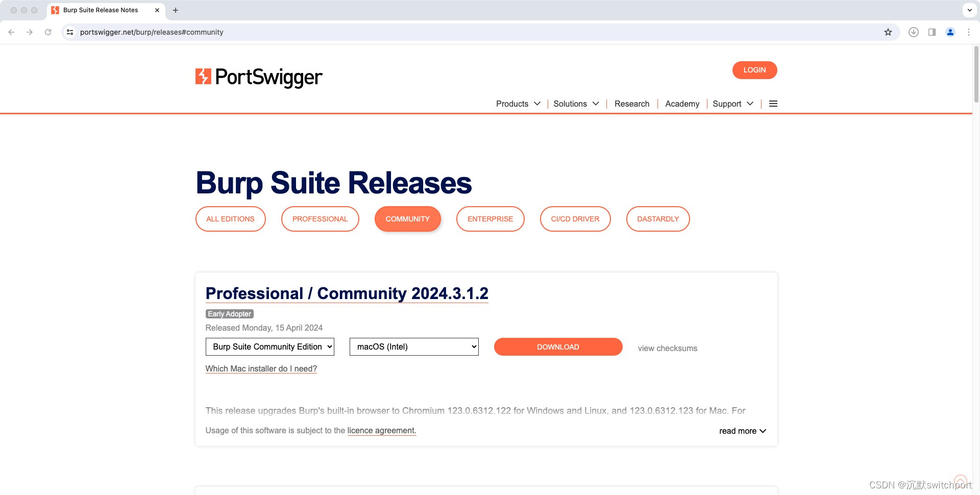
Task: Expand release notes with read more
Action: point(743,431)
